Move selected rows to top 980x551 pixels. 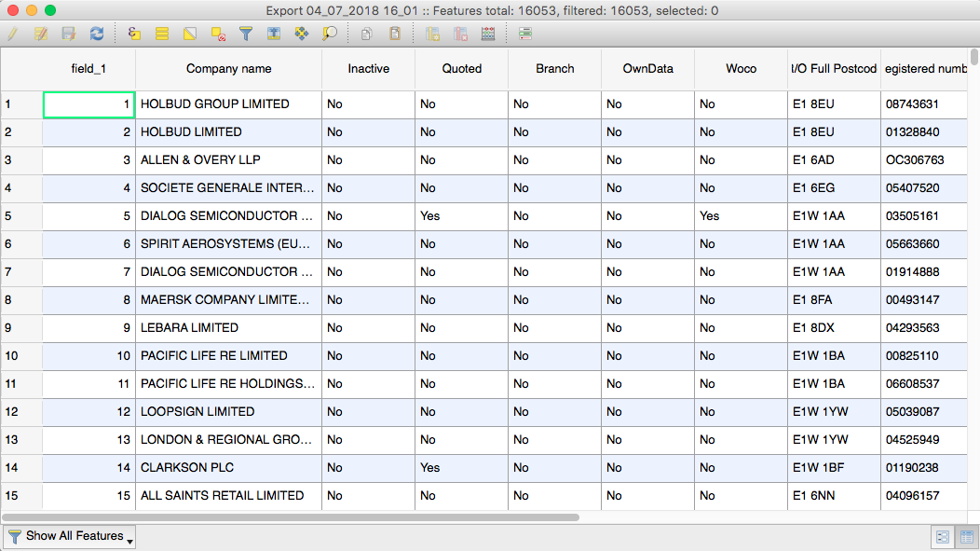click(x=274, y=34)
